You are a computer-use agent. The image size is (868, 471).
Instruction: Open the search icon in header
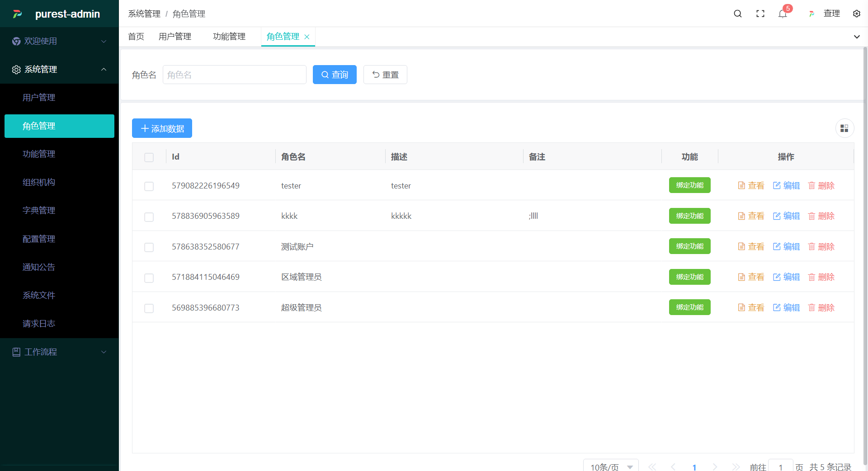pos(737,14)
